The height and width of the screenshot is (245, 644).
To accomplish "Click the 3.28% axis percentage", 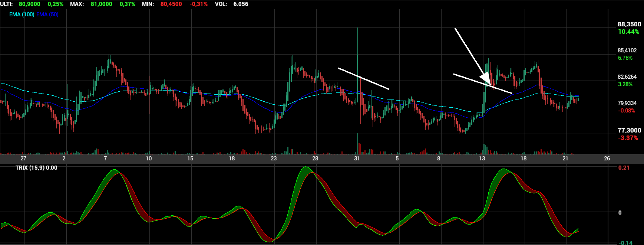I will pyautogui.click(x=625, y=84).
